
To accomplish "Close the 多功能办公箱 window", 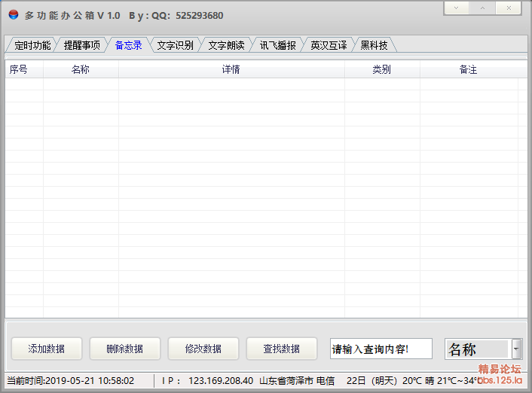I will tap(509, 8).
